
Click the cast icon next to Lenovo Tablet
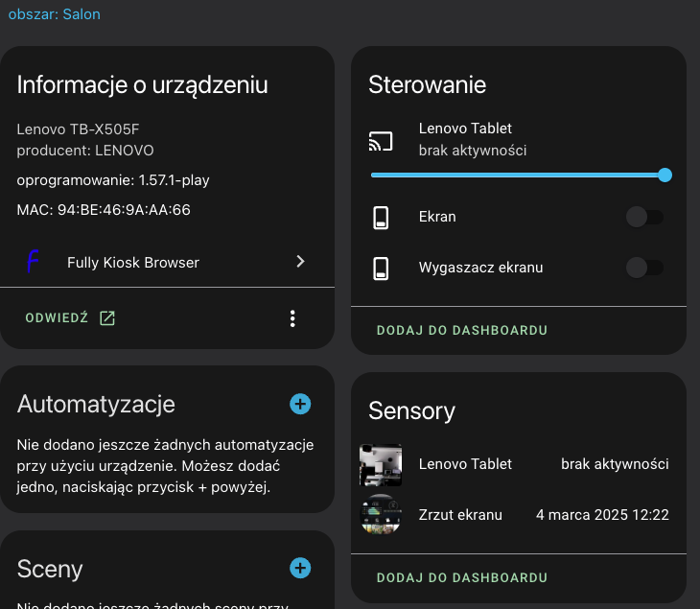381,141
